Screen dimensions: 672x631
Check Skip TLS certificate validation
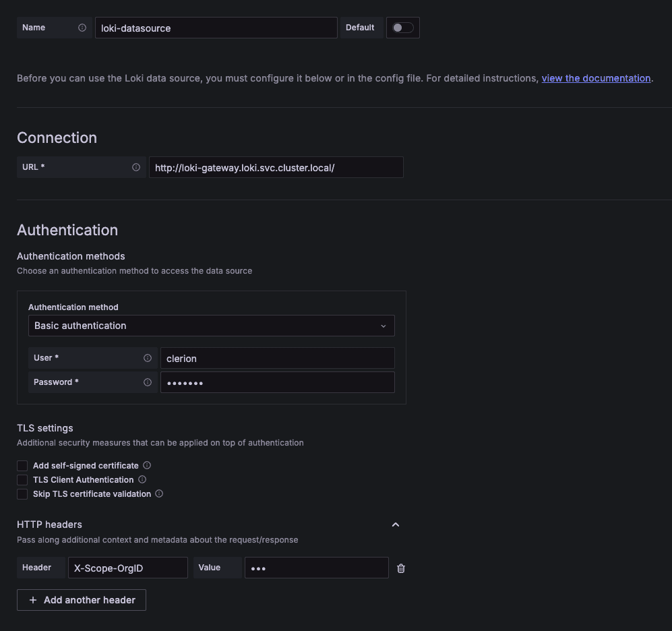point(22,494)
